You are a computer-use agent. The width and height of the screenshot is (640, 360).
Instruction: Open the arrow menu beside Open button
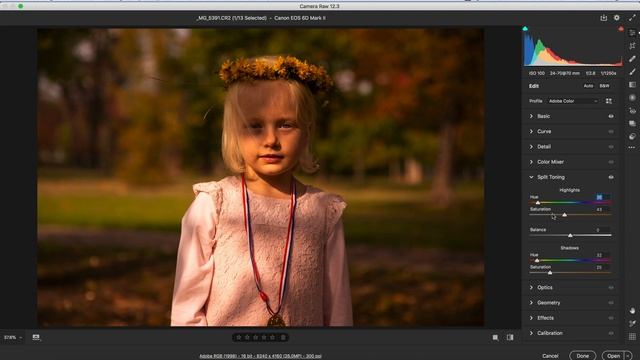pyautogui.click(x=629, y=356)
